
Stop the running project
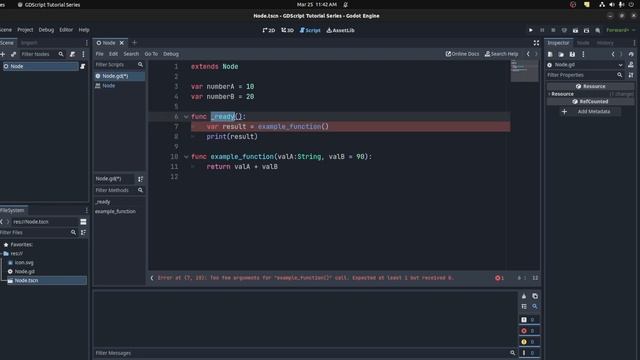553,30
